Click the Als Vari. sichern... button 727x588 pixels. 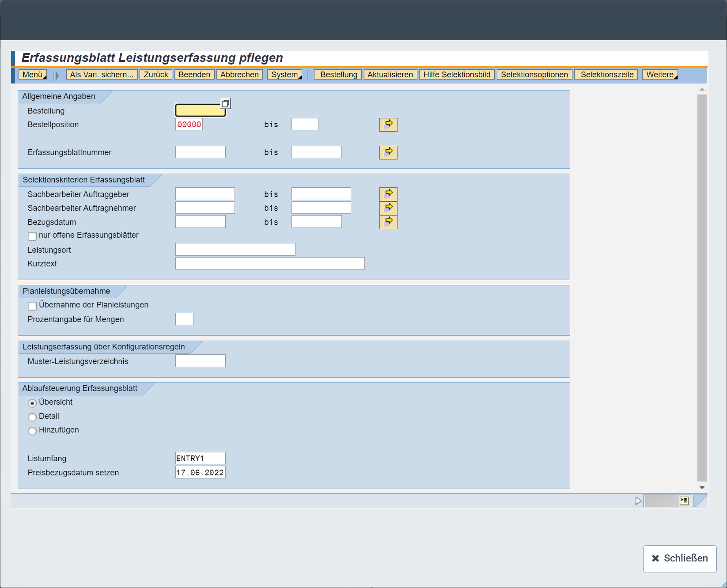pos(102,75)
